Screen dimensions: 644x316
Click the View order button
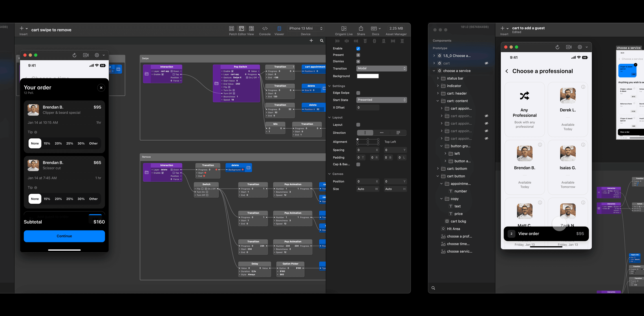[x=546, y=234]
